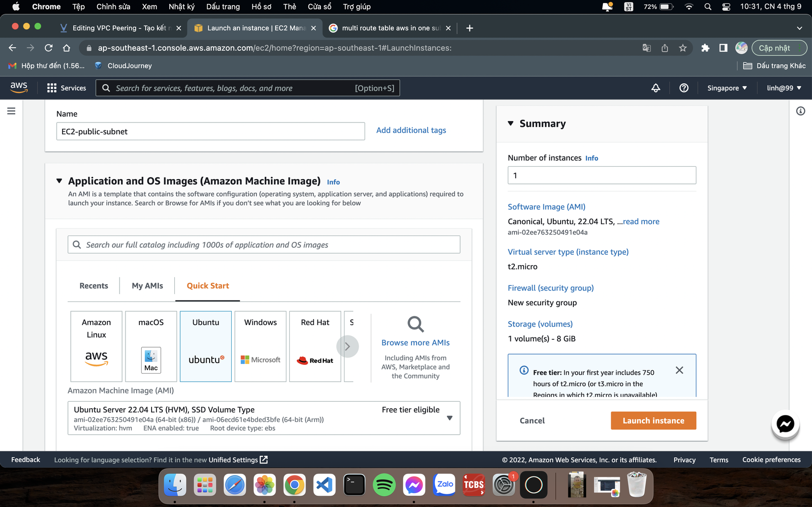The image size is (812, 507).
Task: Open Spotify from the dock
Action: click(384, 485)
